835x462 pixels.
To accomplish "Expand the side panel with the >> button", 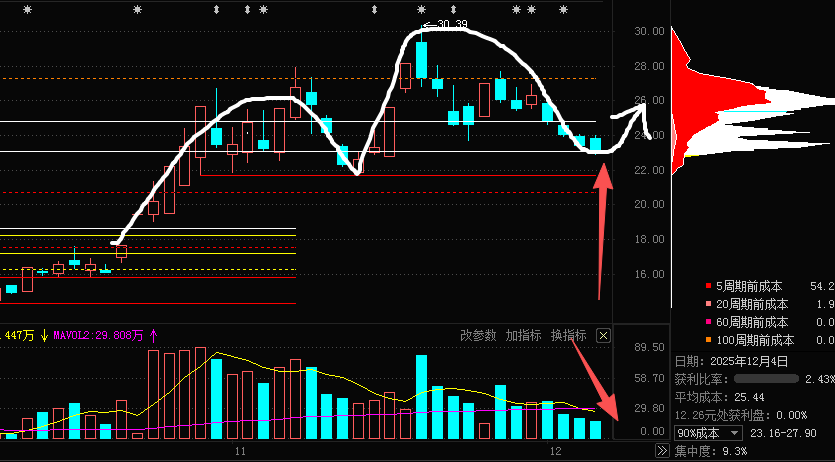I will click(x=662, y=451).
